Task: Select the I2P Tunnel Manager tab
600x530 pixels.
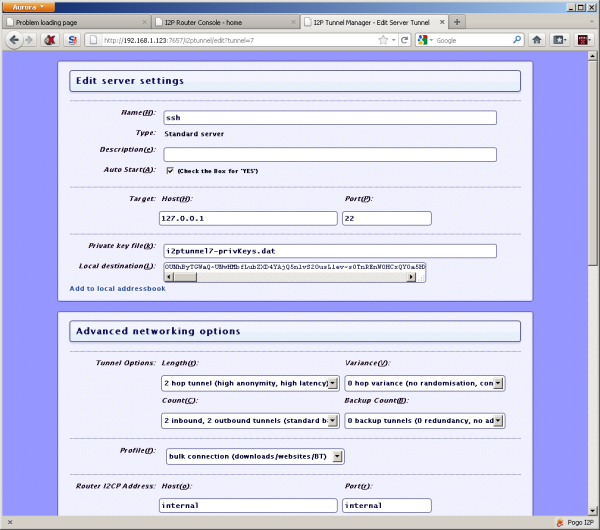Action: [374, 22]
